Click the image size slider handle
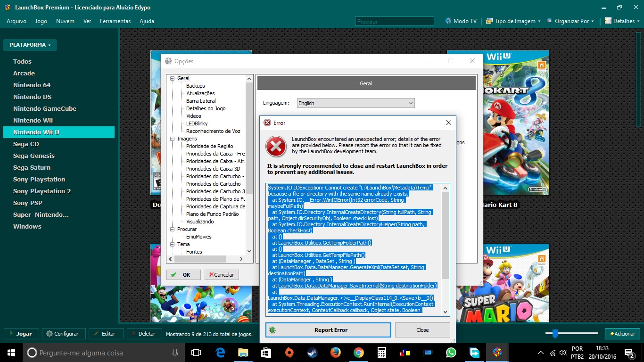This screenshot has width=644, height=362. tap(555, 334)
